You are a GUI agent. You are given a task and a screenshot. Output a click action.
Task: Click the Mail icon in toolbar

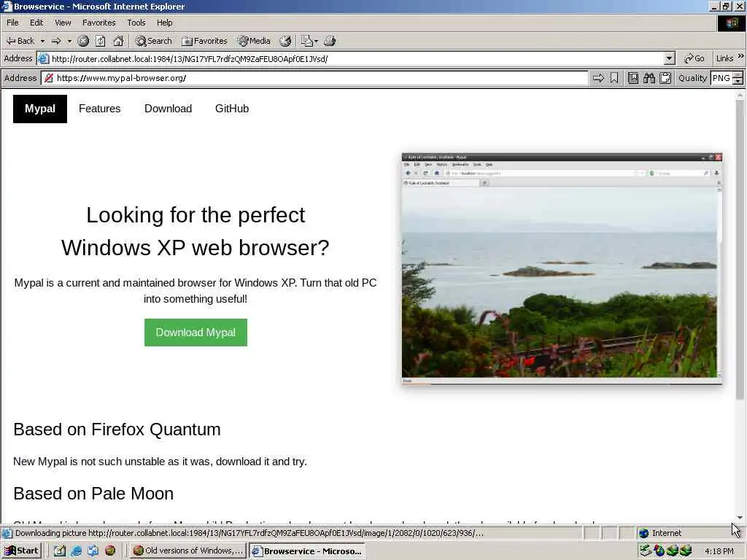(x=307, y=41)
